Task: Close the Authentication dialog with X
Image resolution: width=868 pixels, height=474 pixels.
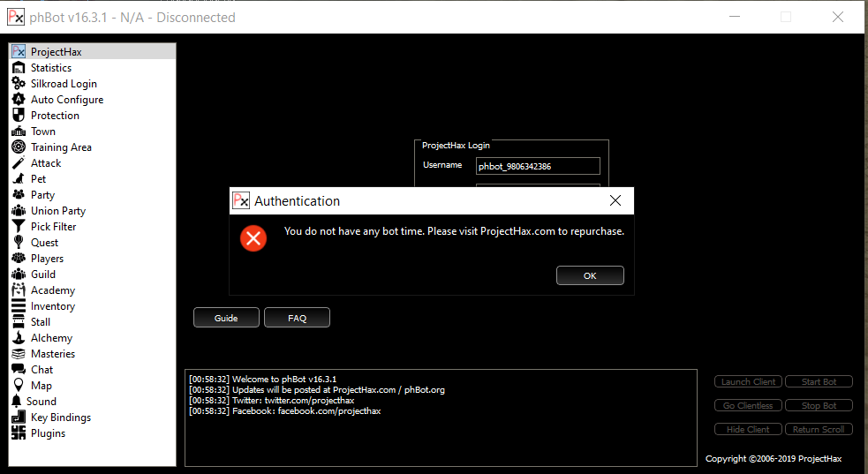Action: coord(615,201)
